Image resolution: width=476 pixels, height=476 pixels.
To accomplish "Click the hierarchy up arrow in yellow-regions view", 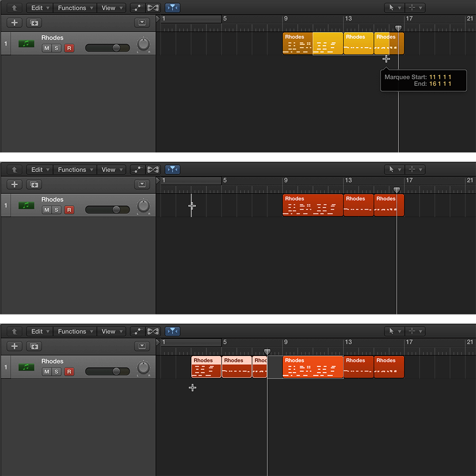I will click(14, 8).
